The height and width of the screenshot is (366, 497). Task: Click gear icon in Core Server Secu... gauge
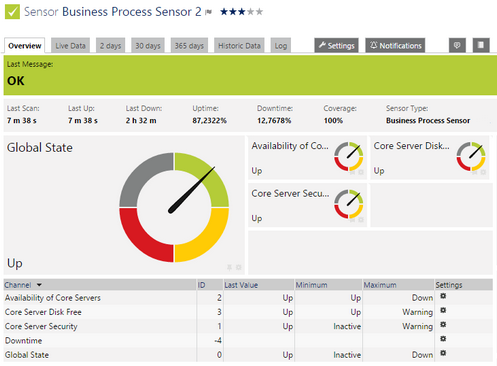coord(361,220)
